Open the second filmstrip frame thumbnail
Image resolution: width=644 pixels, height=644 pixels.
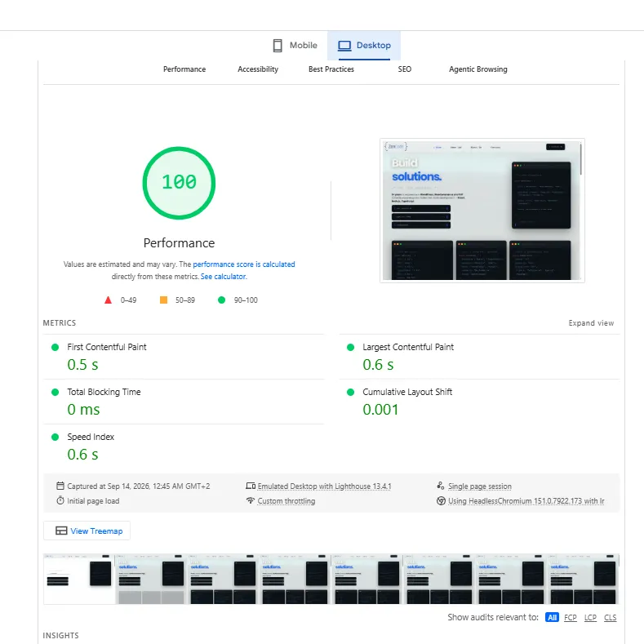pyautogui.click(x=151, y=579)
